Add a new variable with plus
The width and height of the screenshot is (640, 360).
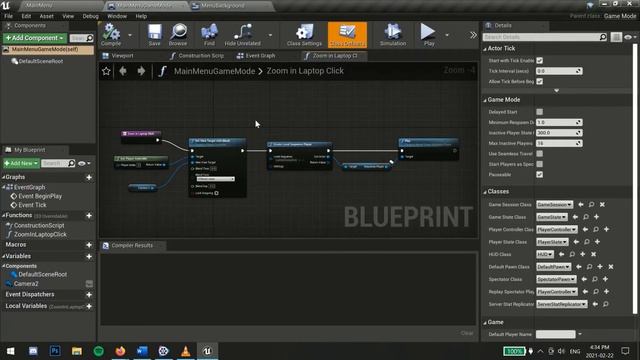point(89,257)
